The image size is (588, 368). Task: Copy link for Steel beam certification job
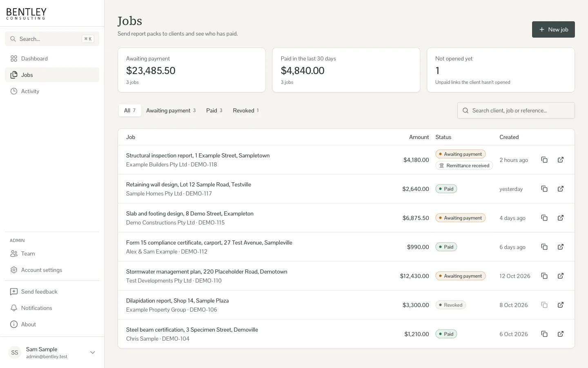[544, 334]
